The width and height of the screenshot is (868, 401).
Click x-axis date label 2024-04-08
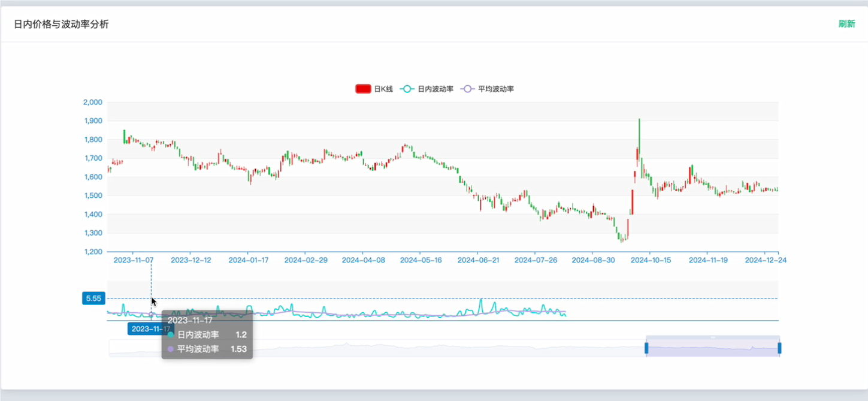point(362,260)
